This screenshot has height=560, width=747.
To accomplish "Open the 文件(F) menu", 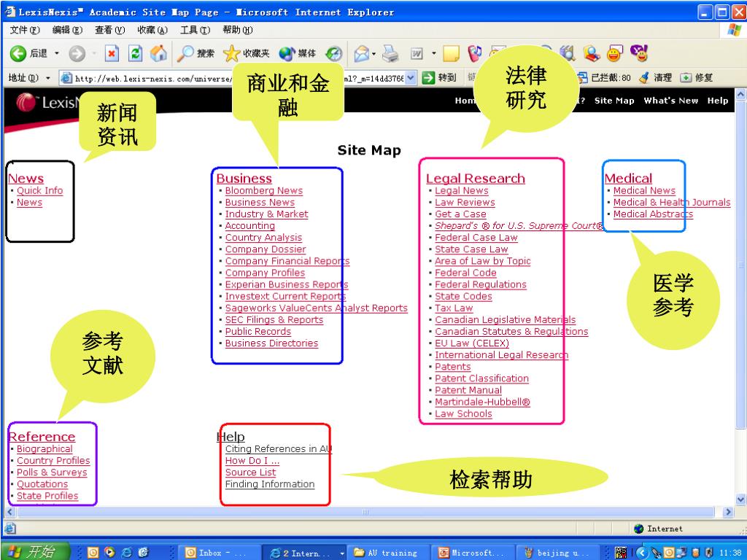I will (25, 30).
